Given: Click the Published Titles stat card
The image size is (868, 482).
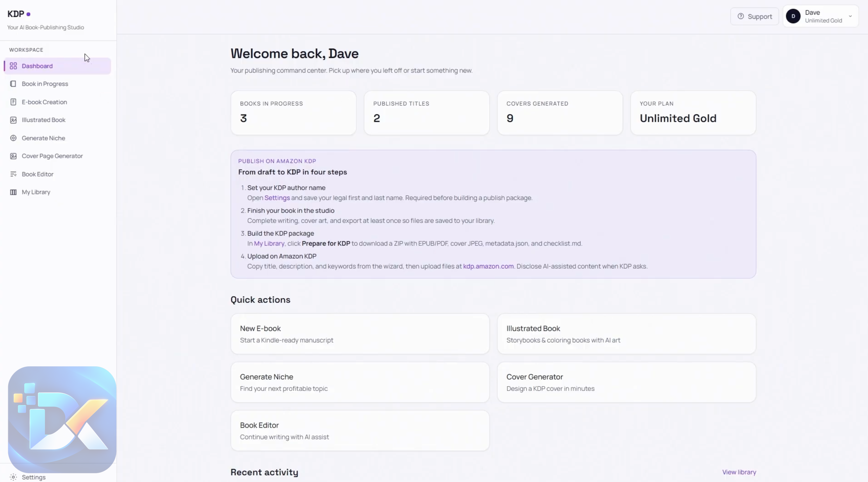Looking at the screenshot, I should [426, 113].
